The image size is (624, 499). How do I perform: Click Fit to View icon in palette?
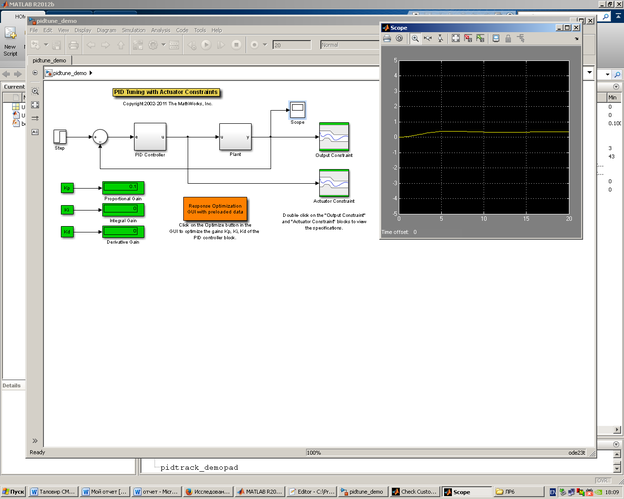pyautogui.click(x=35, y=104)
